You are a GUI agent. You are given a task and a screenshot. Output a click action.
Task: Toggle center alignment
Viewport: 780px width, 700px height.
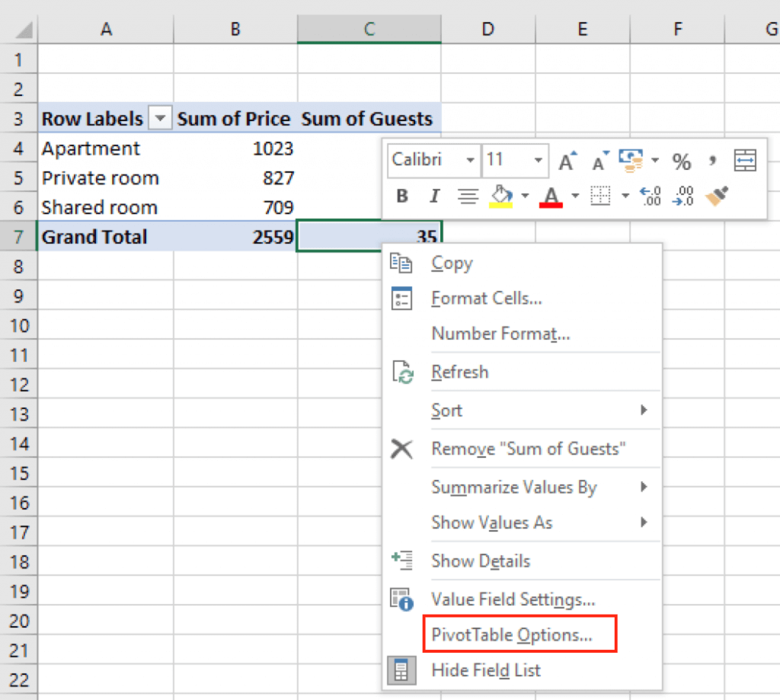(468, 196)
